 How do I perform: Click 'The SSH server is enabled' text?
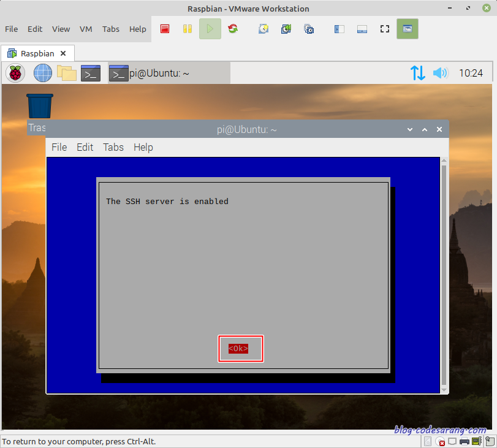coord(167,202)
